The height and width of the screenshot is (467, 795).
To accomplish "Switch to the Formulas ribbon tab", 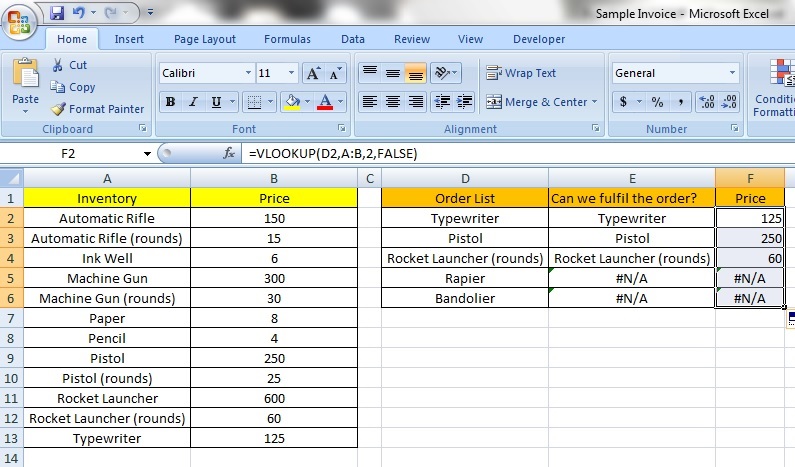I will (287, 39).
